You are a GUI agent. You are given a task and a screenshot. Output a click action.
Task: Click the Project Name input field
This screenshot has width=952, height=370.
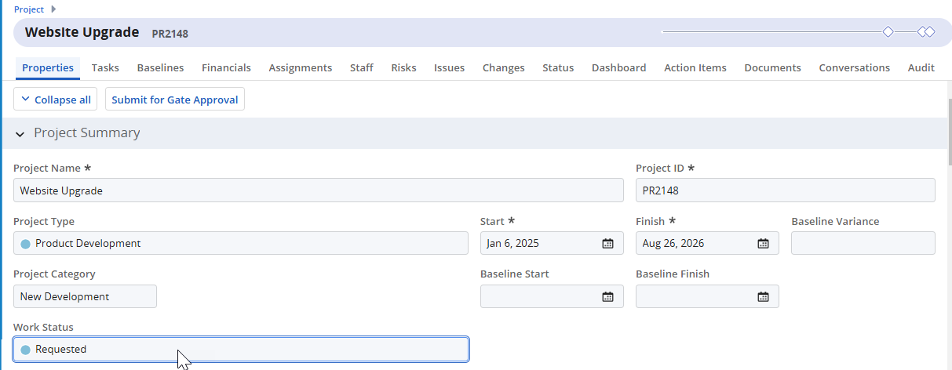pos(318,190)
